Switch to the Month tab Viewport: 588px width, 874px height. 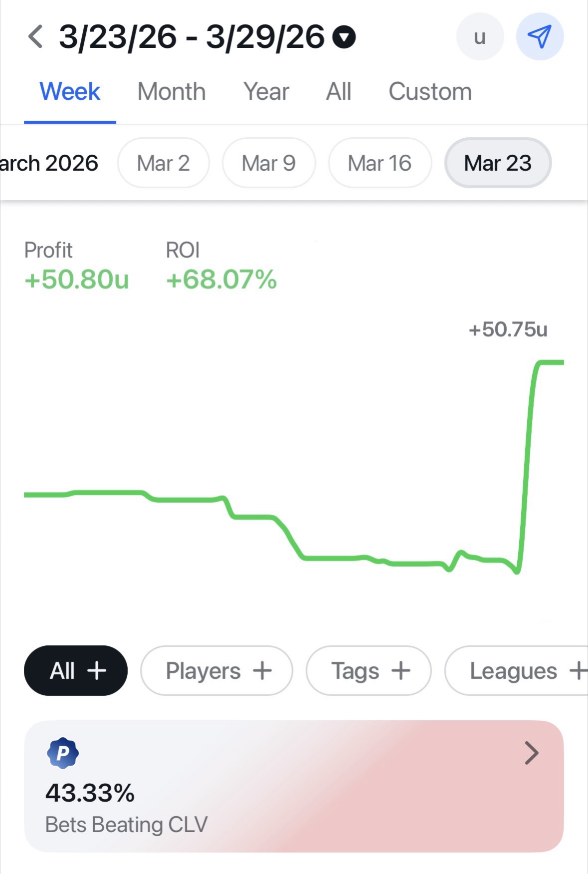click(172, 92)
